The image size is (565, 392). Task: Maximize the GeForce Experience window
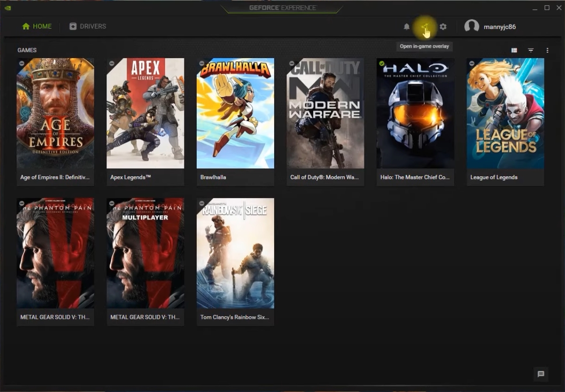pyautogui.click(x=547, y=8)
